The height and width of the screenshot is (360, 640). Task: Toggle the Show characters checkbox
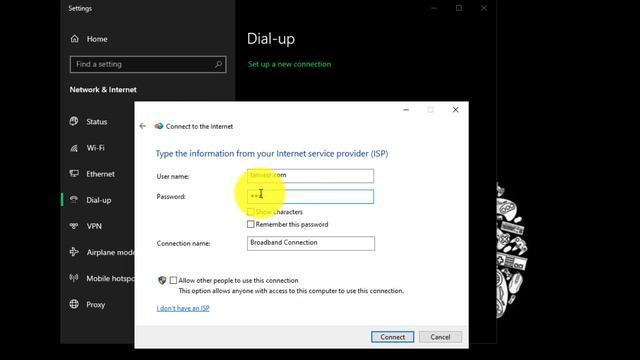(251, 211)
